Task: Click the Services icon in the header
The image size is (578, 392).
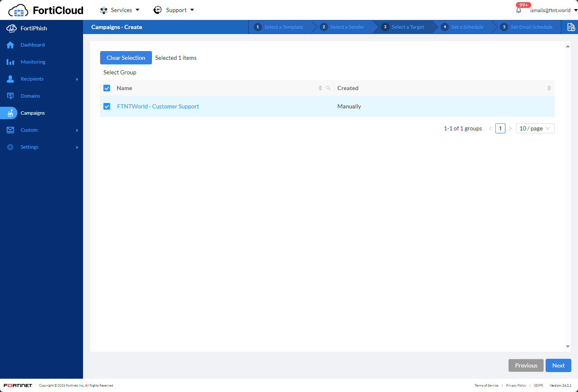Action: tap(104, 10)
